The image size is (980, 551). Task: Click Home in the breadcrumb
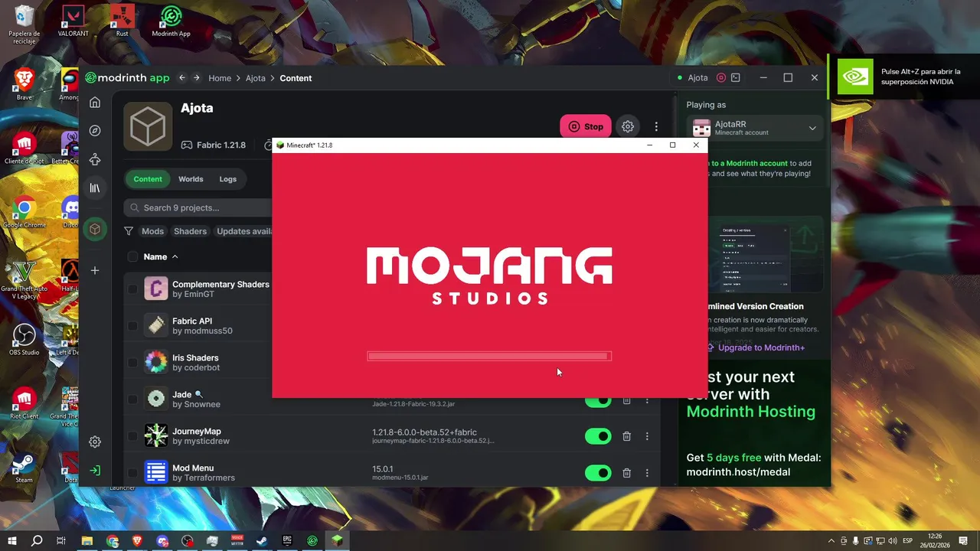(220, 78)
